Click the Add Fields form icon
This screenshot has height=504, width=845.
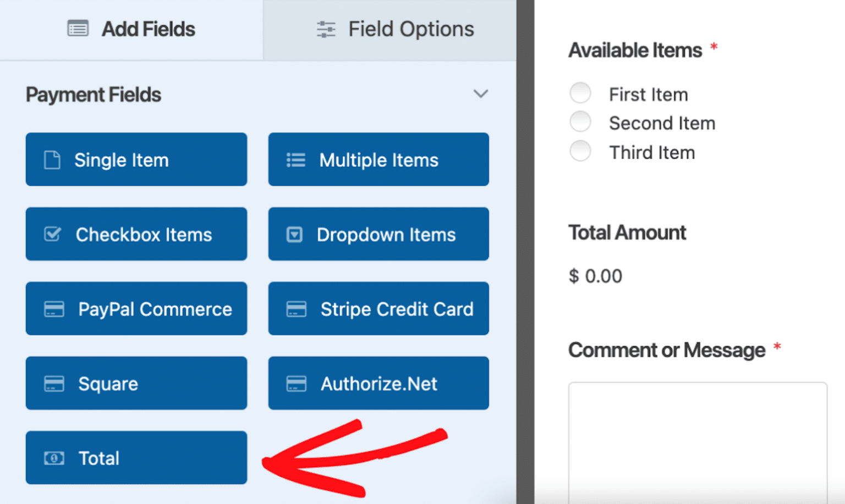pos(78,28)
